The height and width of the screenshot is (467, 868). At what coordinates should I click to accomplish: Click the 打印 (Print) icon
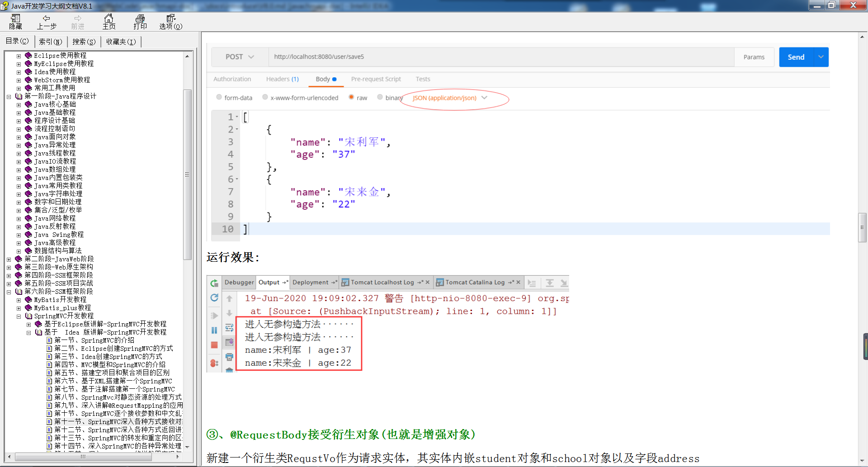(x=140, y=21)
